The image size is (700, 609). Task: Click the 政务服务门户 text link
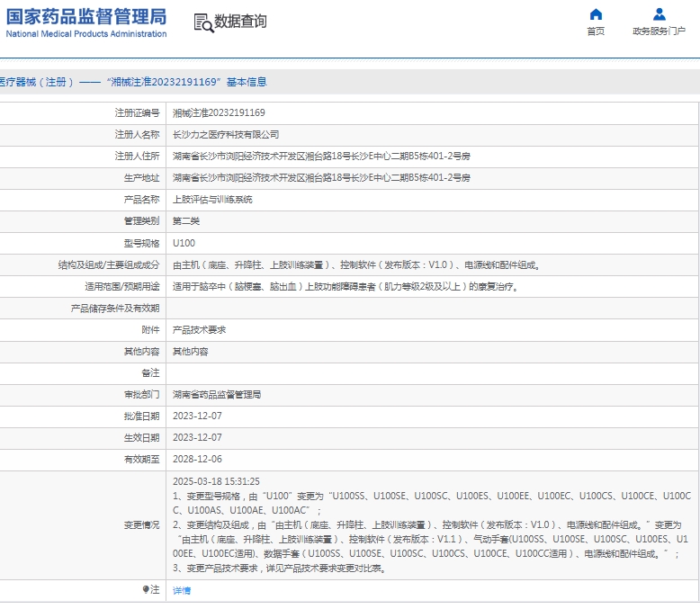(659, 31)
